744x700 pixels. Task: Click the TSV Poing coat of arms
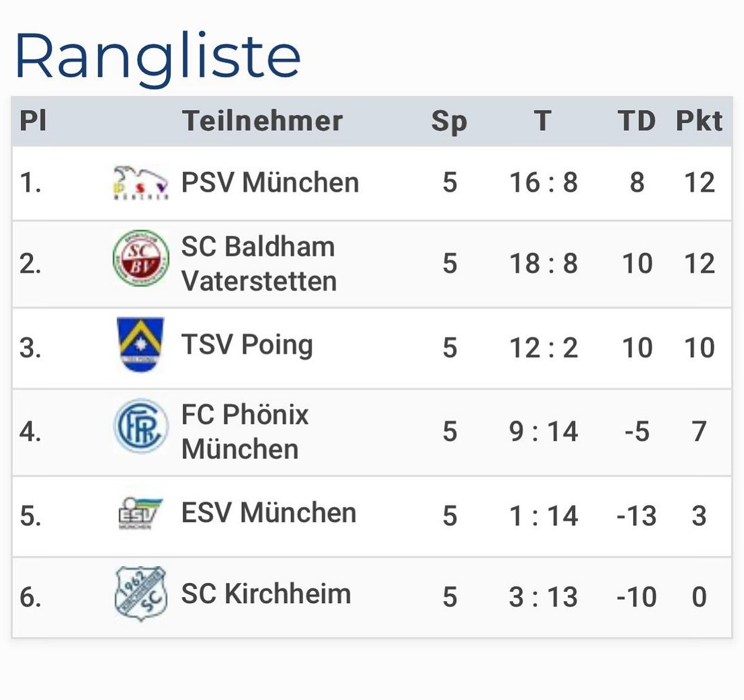click(140, 344)
